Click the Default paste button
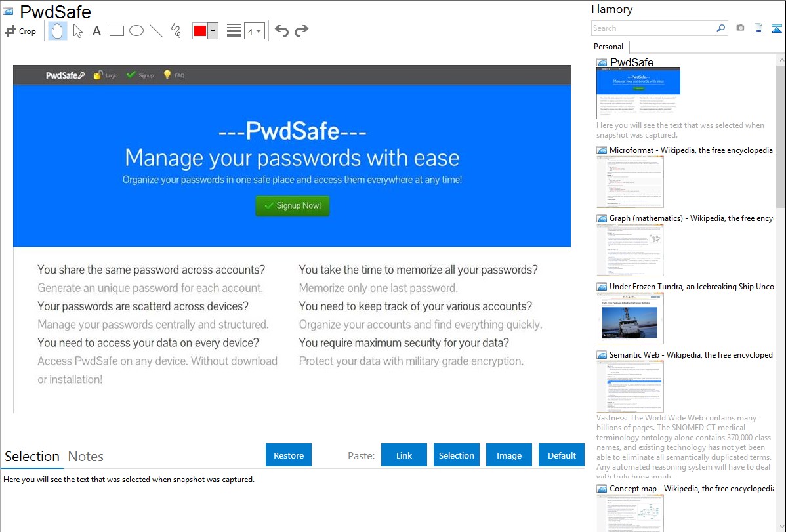The image size is (786, 532). 562,455
